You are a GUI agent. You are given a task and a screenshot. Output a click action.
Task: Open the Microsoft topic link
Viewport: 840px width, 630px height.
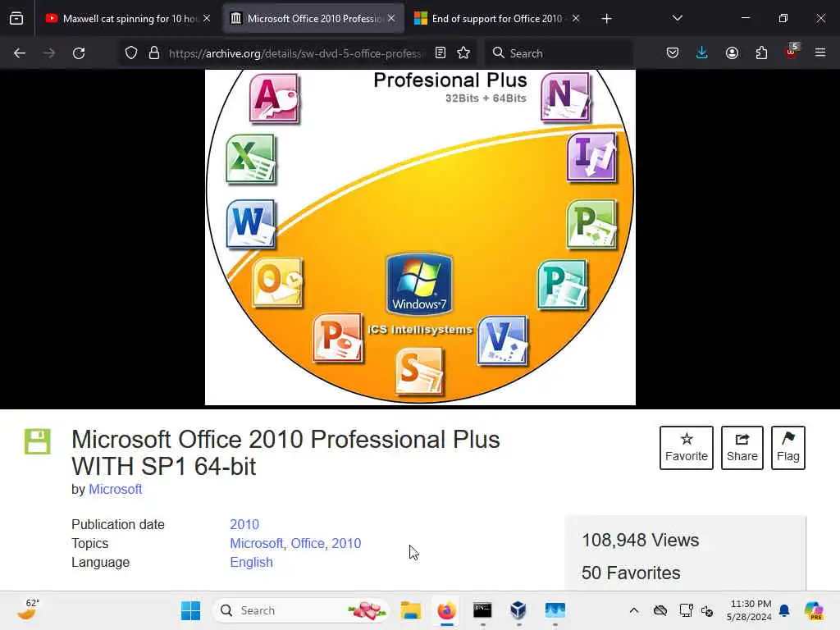click(x=257, y=543)
